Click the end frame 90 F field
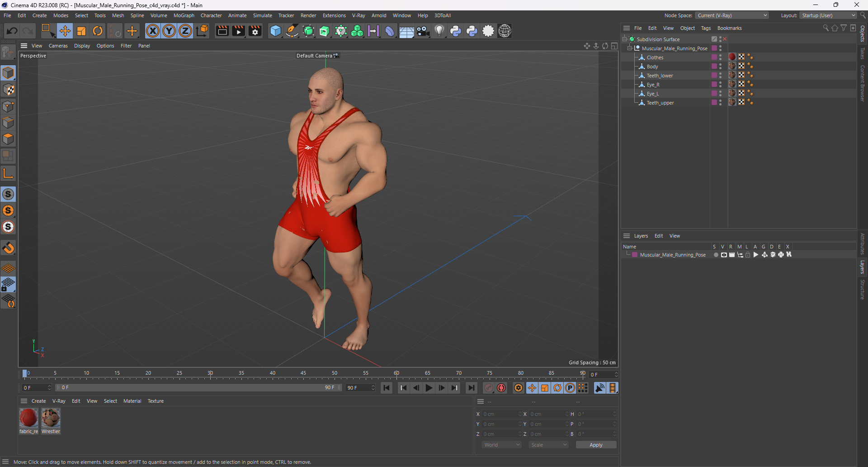 click(x=360, y=388)
